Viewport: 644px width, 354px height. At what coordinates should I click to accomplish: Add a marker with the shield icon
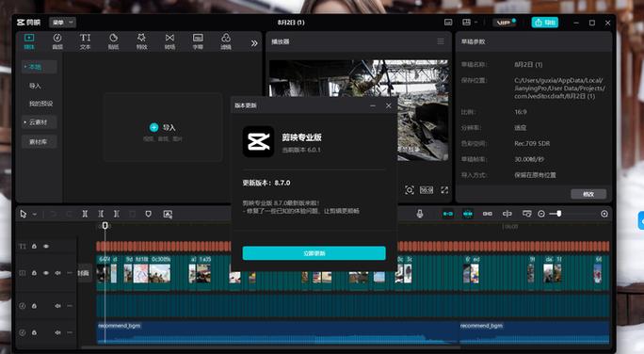[x=148, y=214]
